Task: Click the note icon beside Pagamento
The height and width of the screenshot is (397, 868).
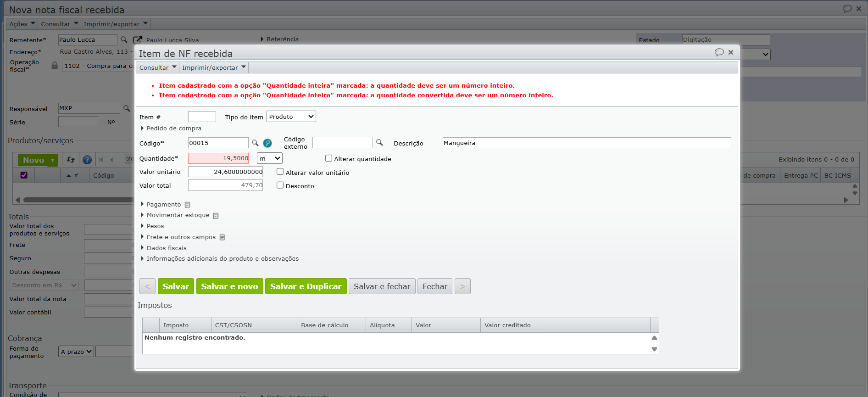Action: tap(187, 205)
